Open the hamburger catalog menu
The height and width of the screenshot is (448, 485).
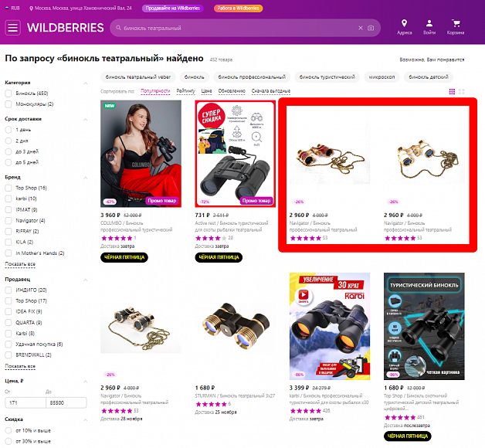point(12,28)
